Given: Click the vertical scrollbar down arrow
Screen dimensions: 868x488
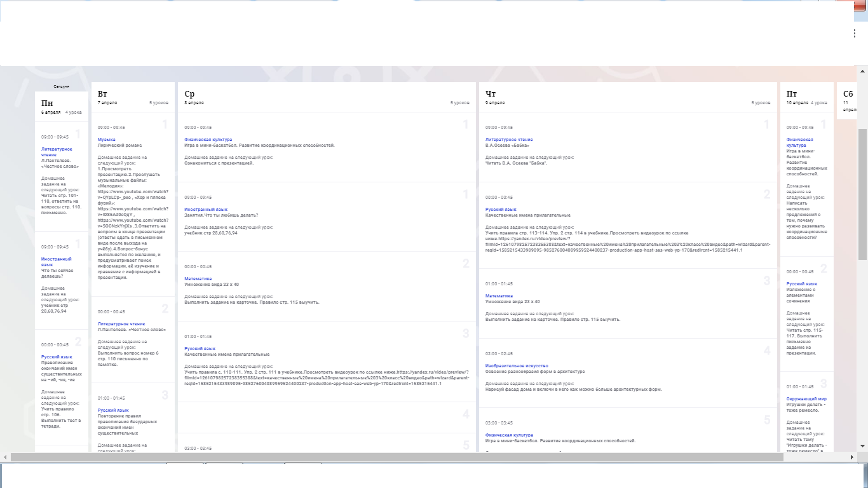Looking at the screenshot, I should point(862,446).
